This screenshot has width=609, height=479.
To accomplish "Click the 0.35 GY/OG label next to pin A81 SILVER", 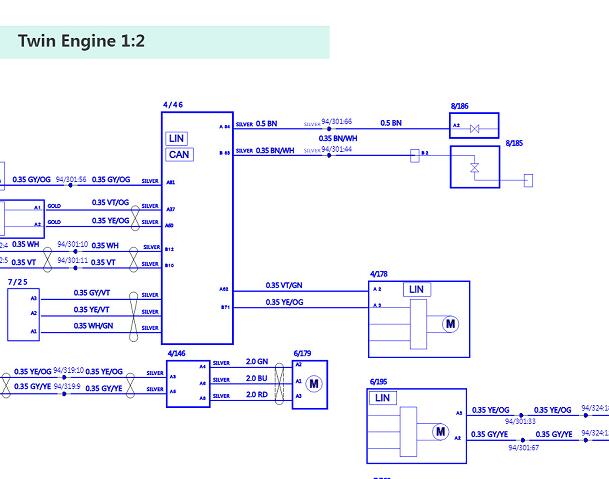I will tap(111, 179).
